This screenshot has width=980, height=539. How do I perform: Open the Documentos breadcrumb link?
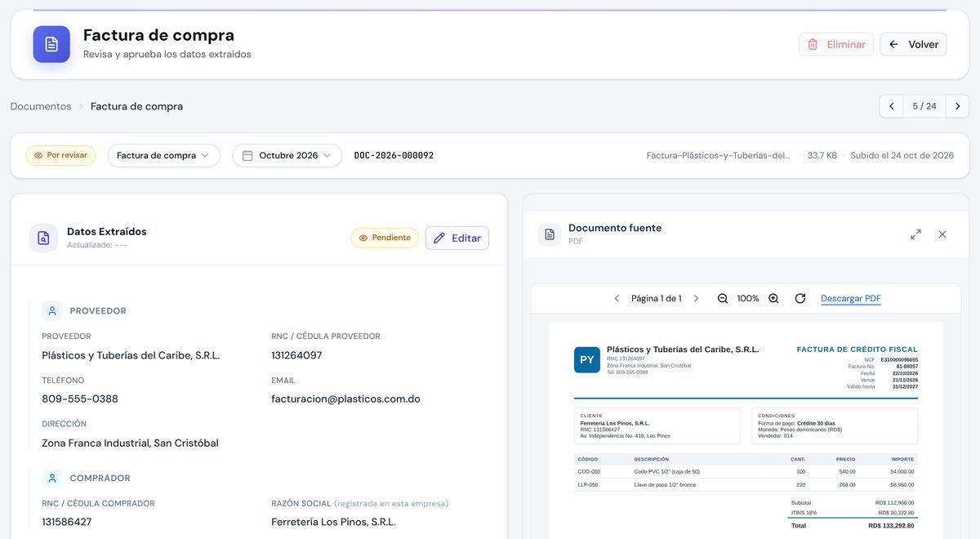point(41,106)
